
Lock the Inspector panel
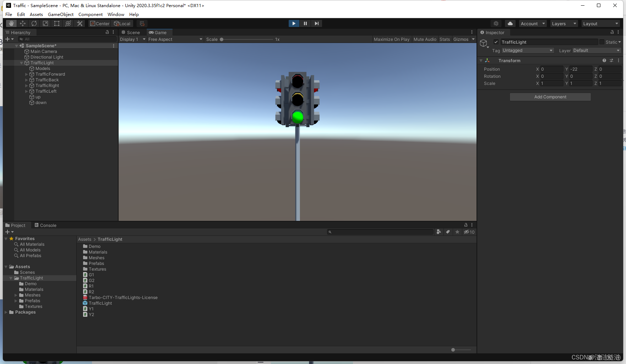coord(612,32)
